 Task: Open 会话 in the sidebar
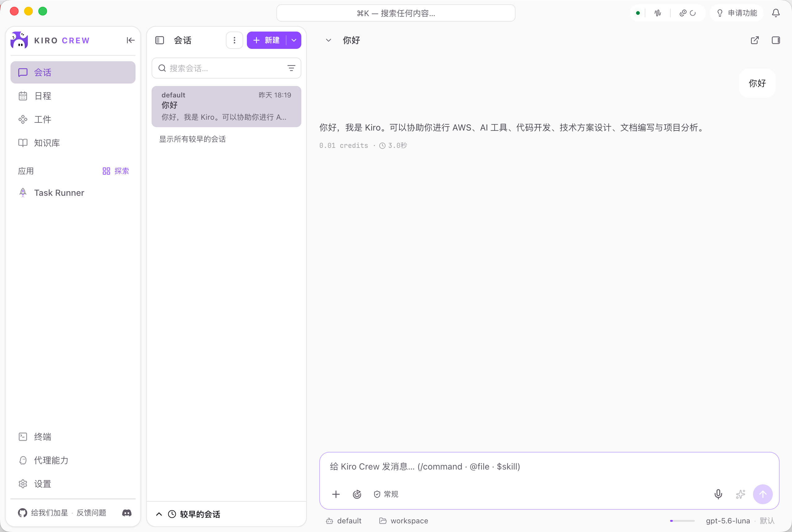tap(73, 72)
